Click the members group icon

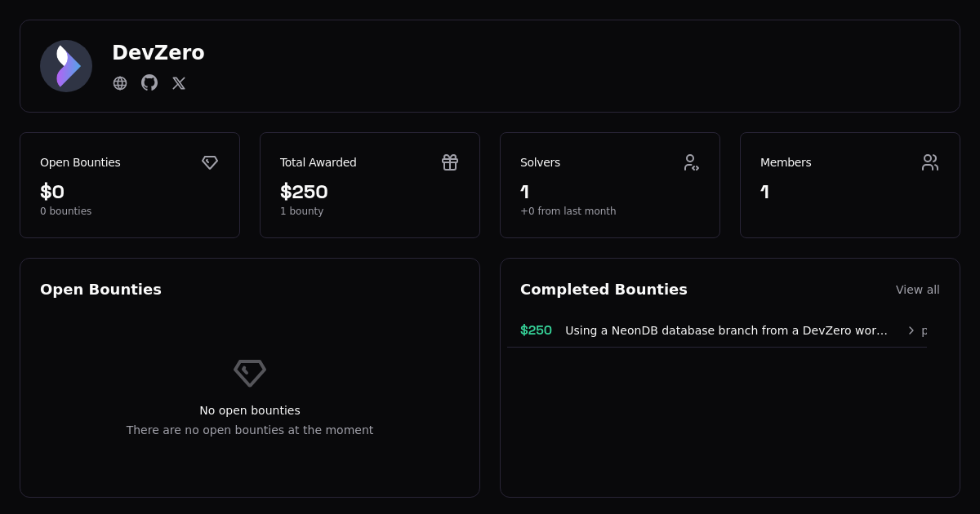pyautogui.click(x=930, y=162)
